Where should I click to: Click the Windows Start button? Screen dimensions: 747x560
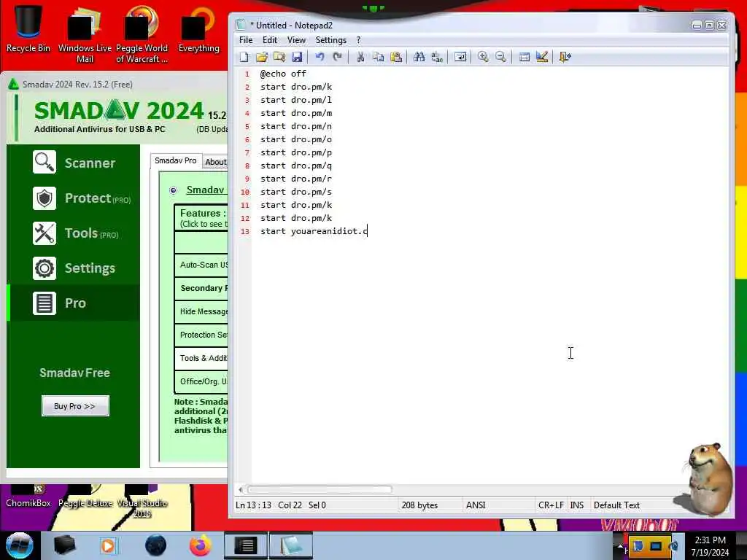click(x=19, y=545)
